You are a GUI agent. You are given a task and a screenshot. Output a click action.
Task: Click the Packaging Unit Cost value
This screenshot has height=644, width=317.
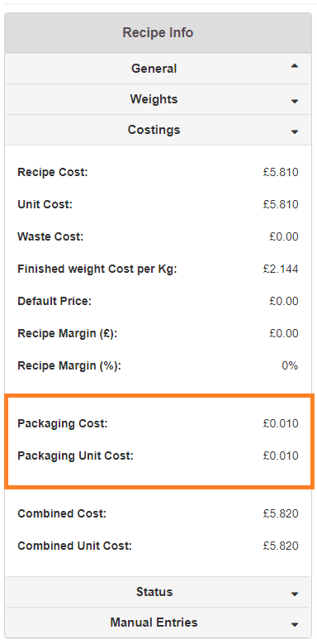[281, 456]
